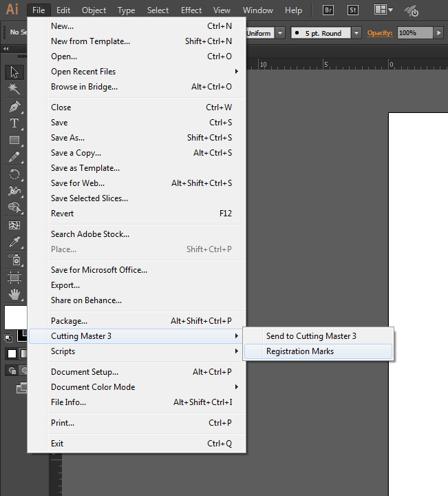Open the Uniform stroke profile dropdown
This screenshot has width=448, height=496.
coord(280,33)
